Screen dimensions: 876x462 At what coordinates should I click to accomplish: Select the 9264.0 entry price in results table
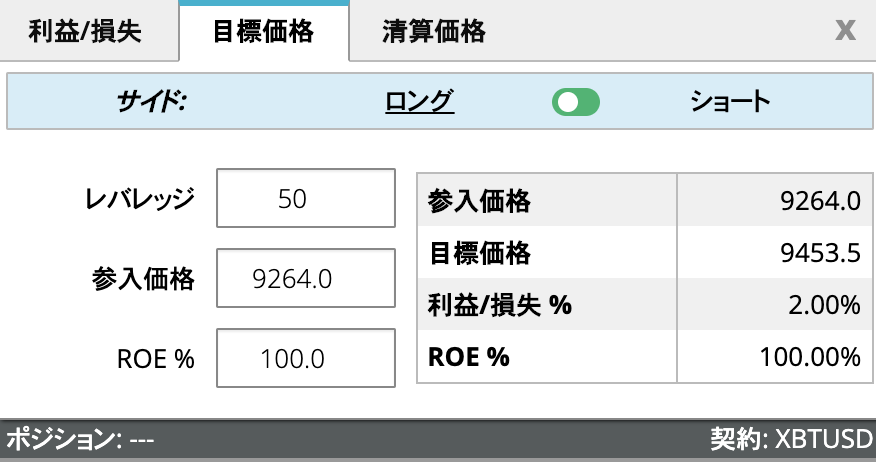pos(820,202)
